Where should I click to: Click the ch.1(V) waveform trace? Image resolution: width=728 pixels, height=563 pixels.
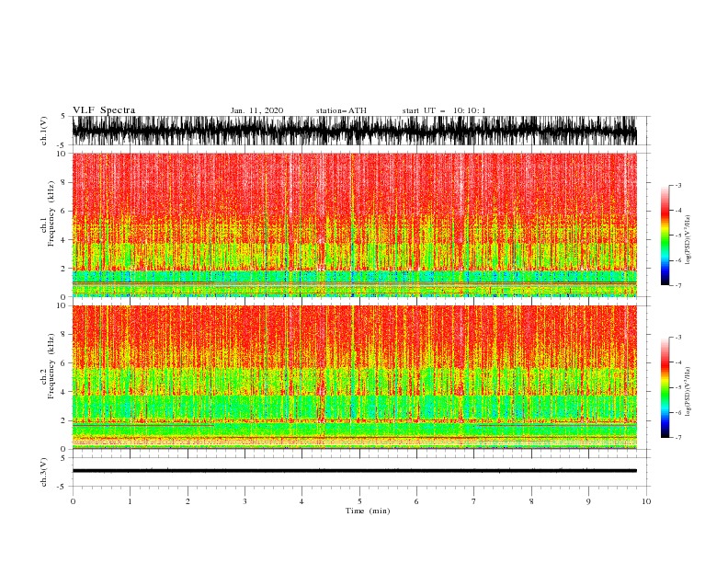354,131
